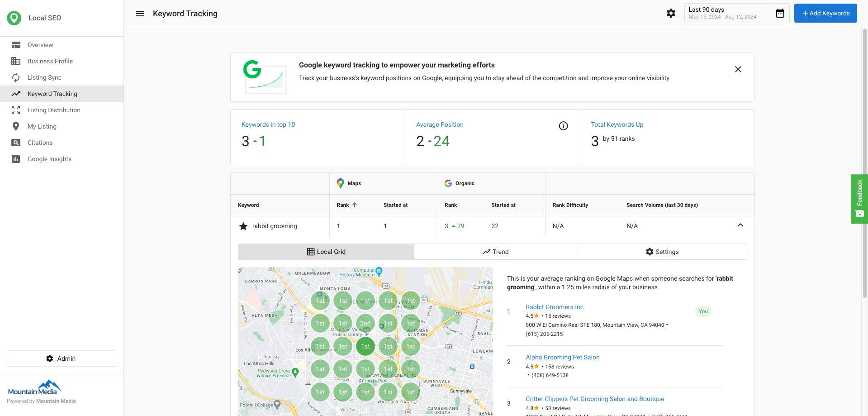Open the Rabbit Groomers Inc listing link
Viewport: 868px width, 416px height.
554,307
